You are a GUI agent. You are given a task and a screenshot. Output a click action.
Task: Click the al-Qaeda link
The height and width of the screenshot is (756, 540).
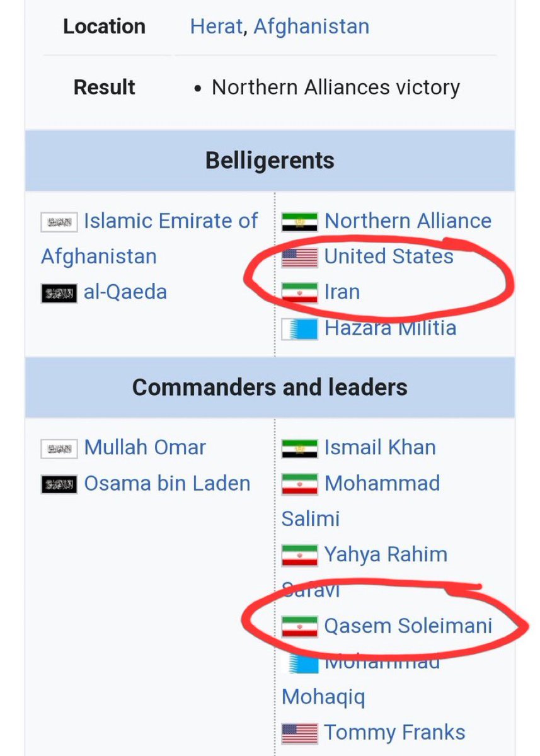[125, 292]
